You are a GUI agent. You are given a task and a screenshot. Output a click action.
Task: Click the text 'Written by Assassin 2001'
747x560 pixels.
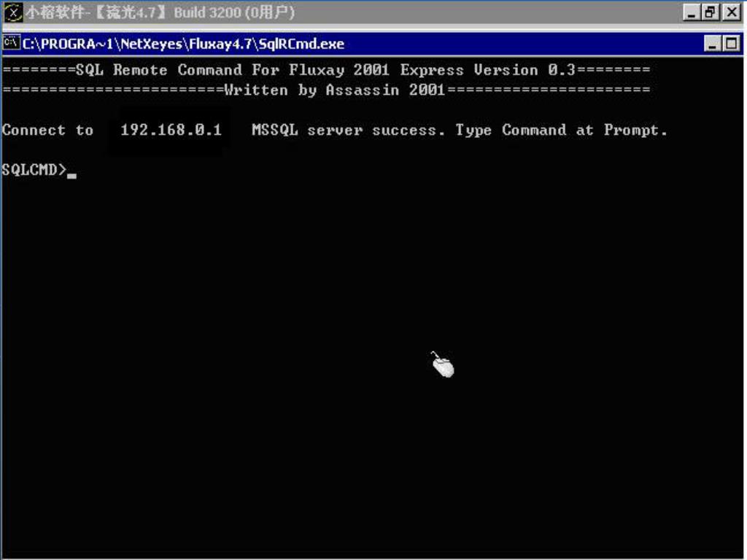[334, 90]
